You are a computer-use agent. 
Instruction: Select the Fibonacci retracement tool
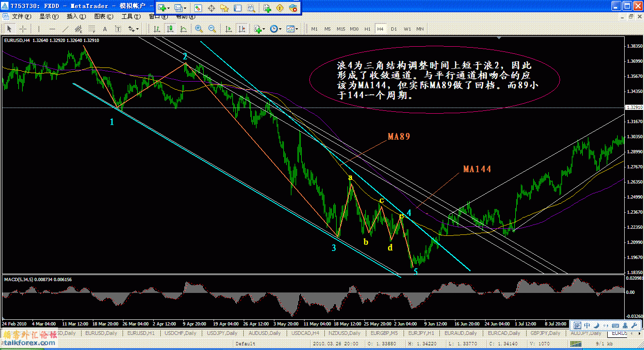click(x=91, y=29)
